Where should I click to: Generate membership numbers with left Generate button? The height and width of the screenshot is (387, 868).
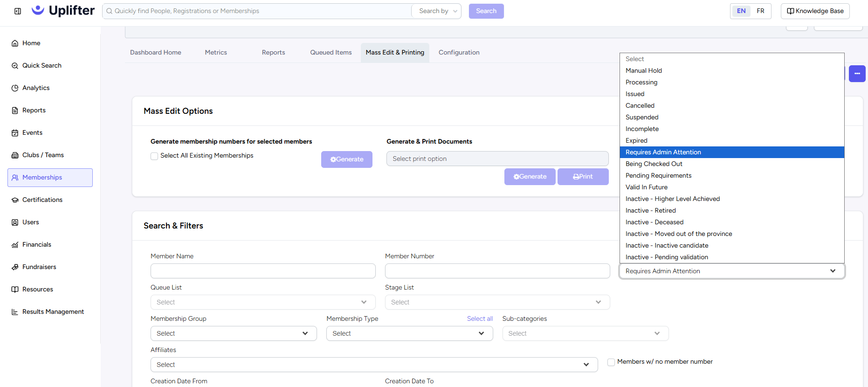pos(347,159)
